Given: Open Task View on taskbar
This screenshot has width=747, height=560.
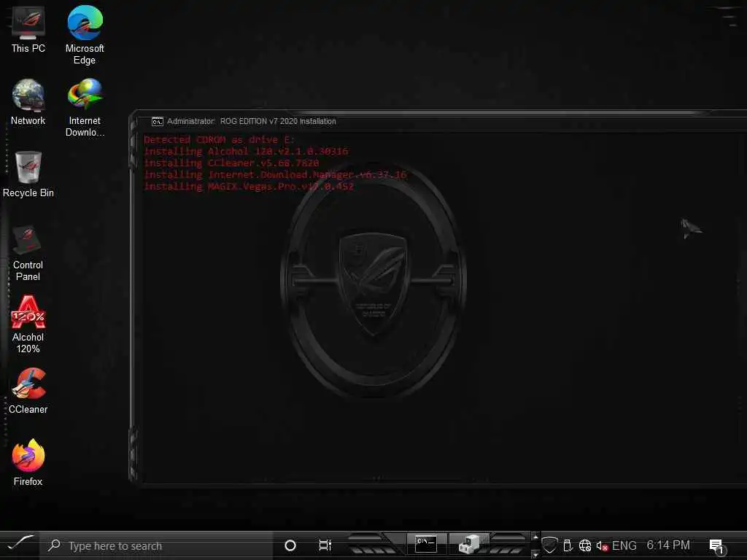Looking at the screenshot, I should coord(325,545).
